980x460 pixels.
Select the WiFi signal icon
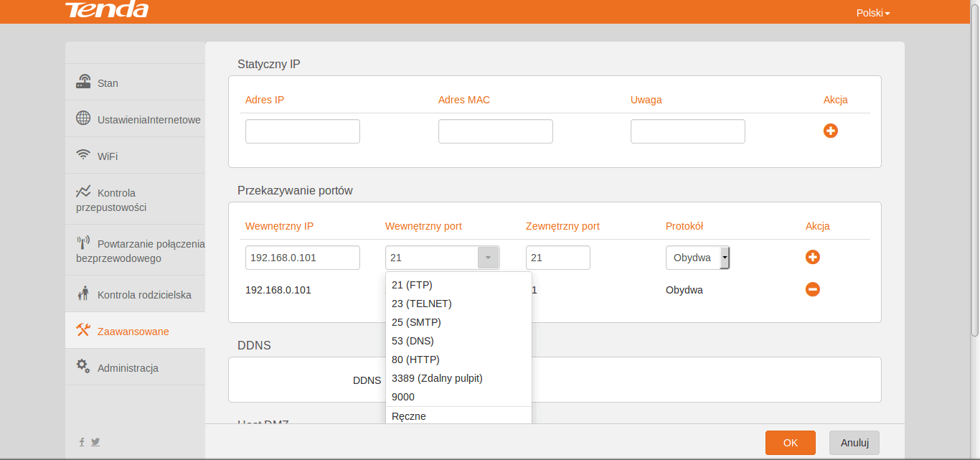[x=83, y=155]
